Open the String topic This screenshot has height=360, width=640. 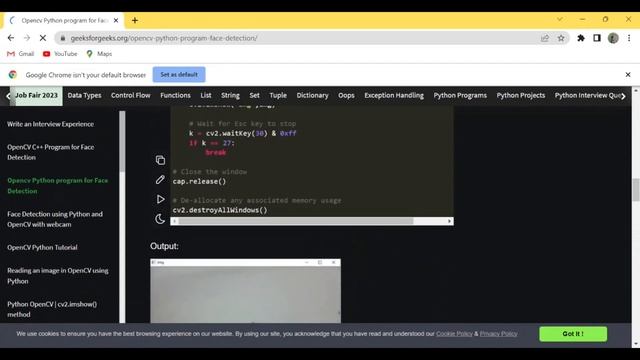(x=230, y=96)
